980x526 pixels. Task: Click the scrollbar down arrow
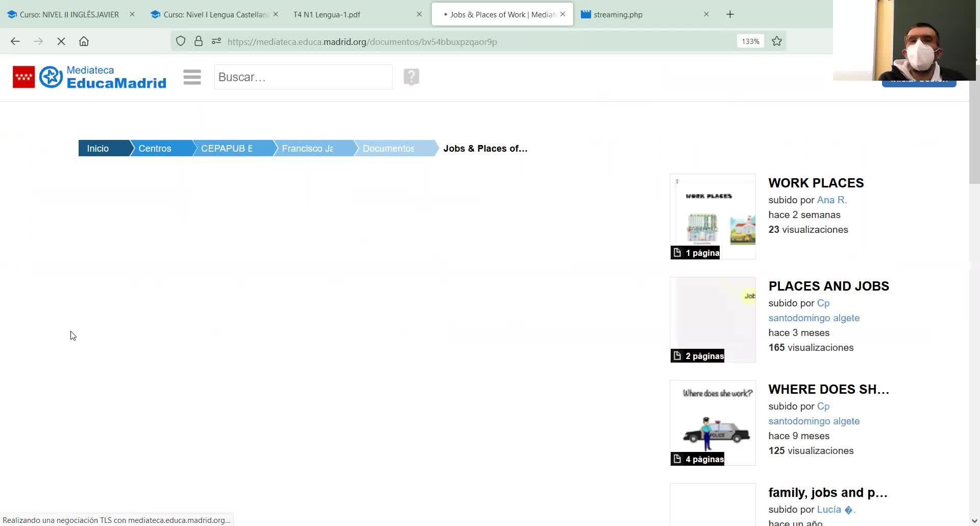pyautogui.click(x=974, y=521)
